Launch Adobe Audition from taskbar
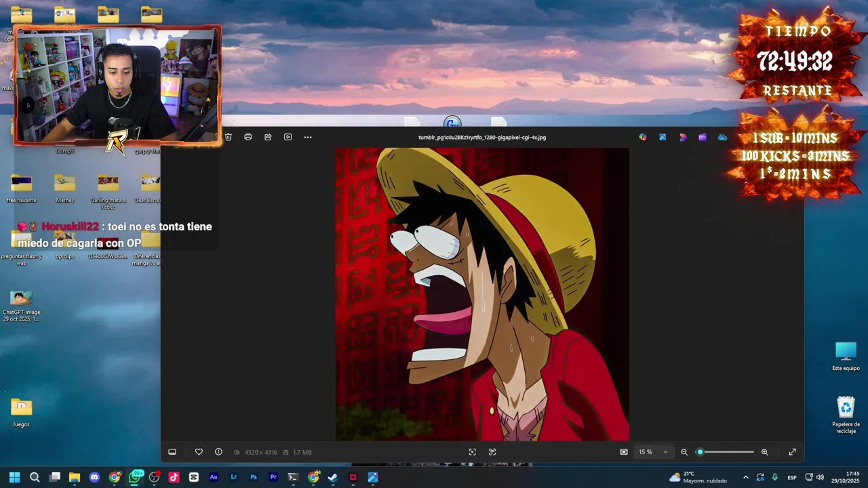This screenshot has width=868, height=488. 214,477
